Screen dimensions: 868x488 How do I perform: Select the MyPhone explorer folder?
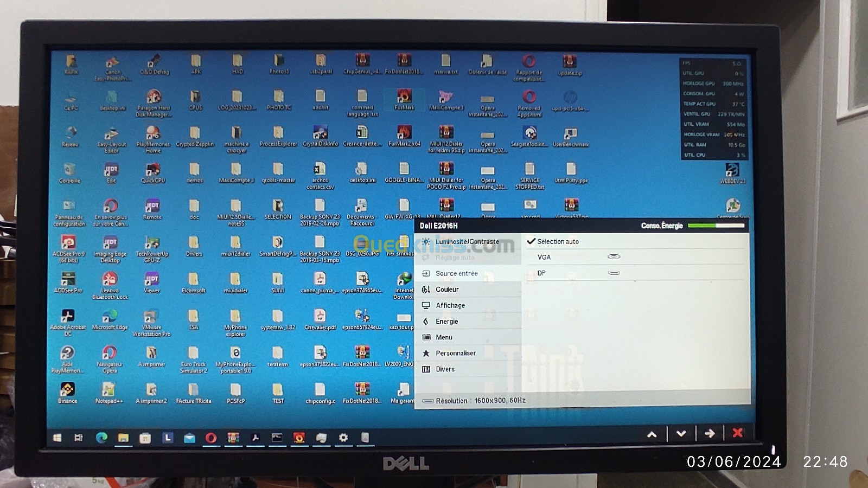(235, 323)
